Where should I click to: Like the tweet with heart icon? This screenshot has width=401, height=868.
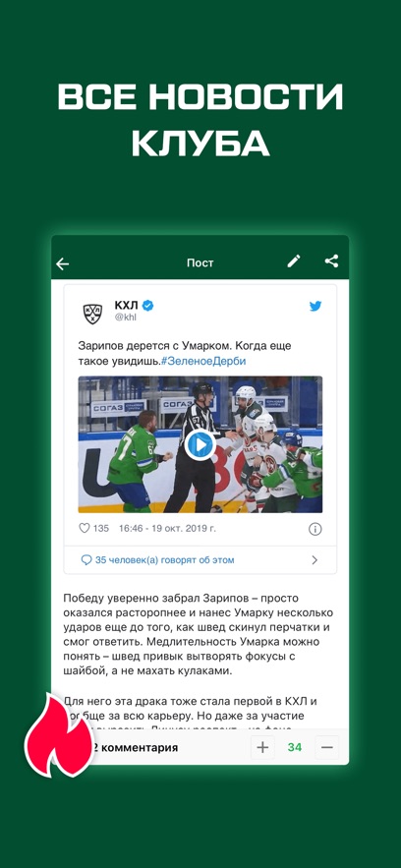pyautogui.click(x=85, y=528)
